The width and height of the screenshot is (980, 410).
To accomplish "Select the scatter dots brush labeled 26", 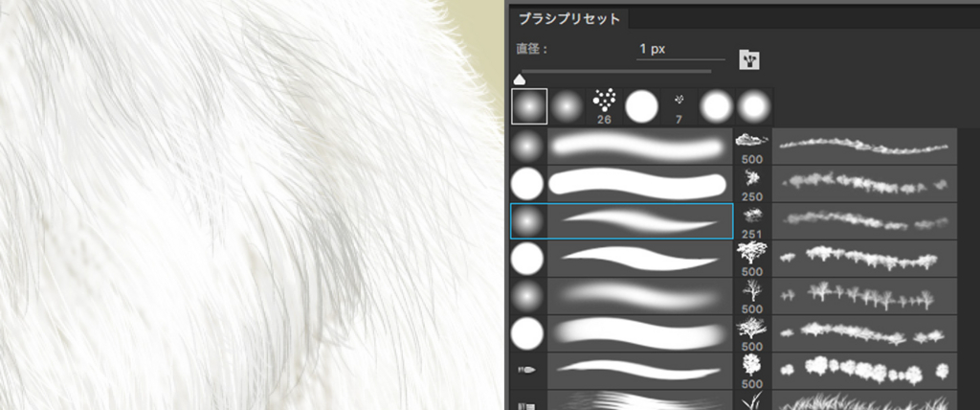I will click(604, 106).
